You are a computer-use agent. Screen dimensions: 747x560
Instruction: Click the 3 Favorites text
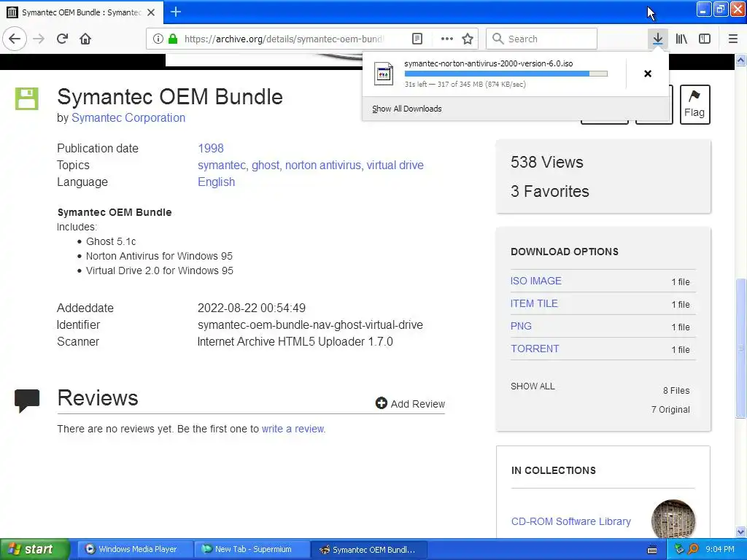tap(550, 191)
